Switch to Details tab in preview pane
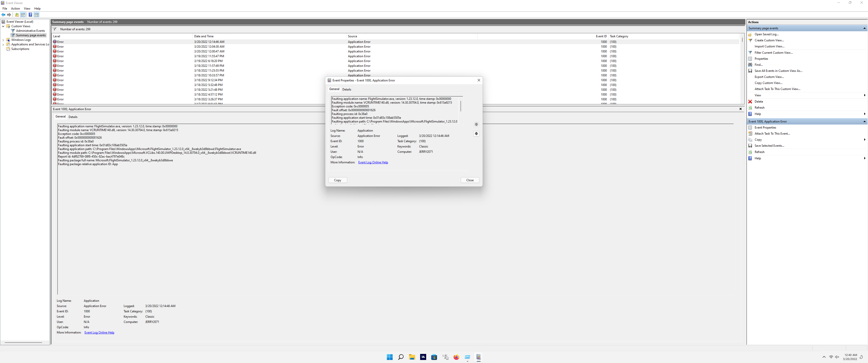The width and height of the screenshot is (868, 363). point(73,117)
